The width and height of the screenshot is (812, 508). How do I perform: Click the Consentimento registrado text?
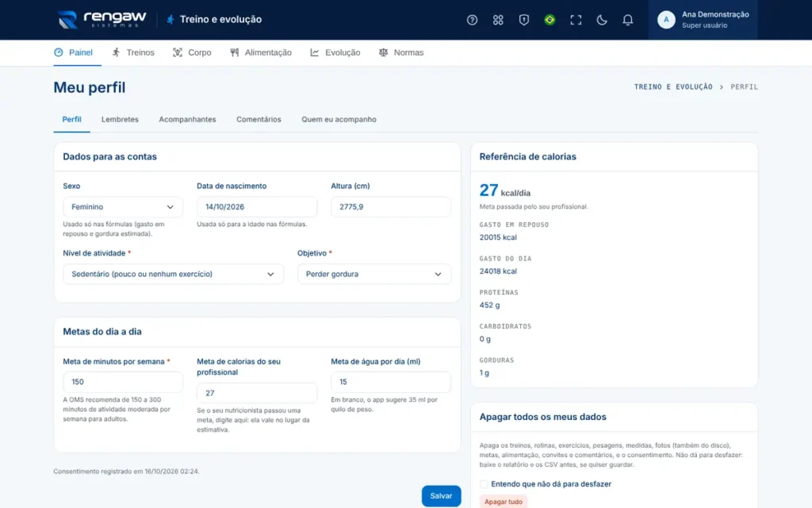pos(126,471)
